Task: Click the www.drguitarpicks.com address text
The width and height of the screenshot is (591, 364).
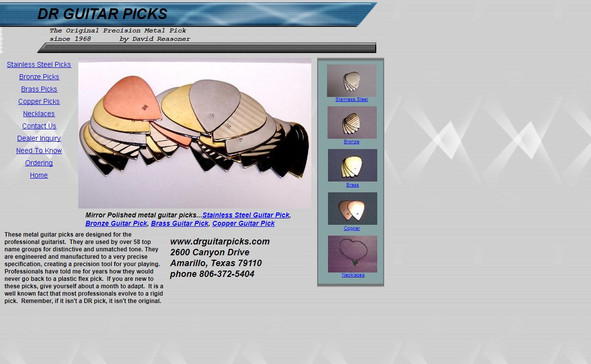Action: tap(220, 242)
